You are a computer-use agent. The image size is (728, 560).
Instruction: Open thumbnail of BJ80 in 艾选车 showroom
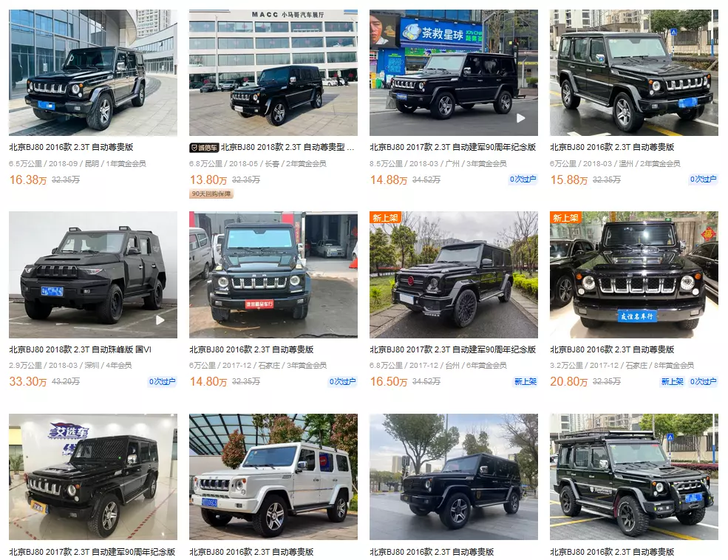pos(93,477)
